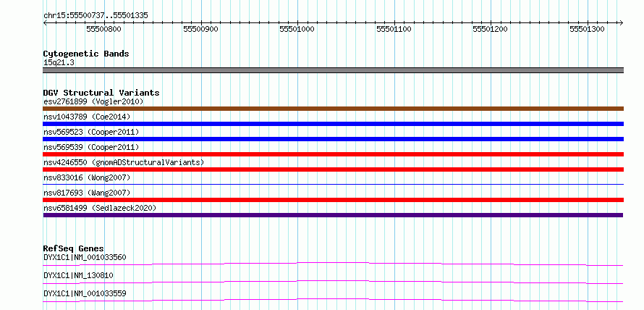Click ruler position 55501100

point(394,29)
